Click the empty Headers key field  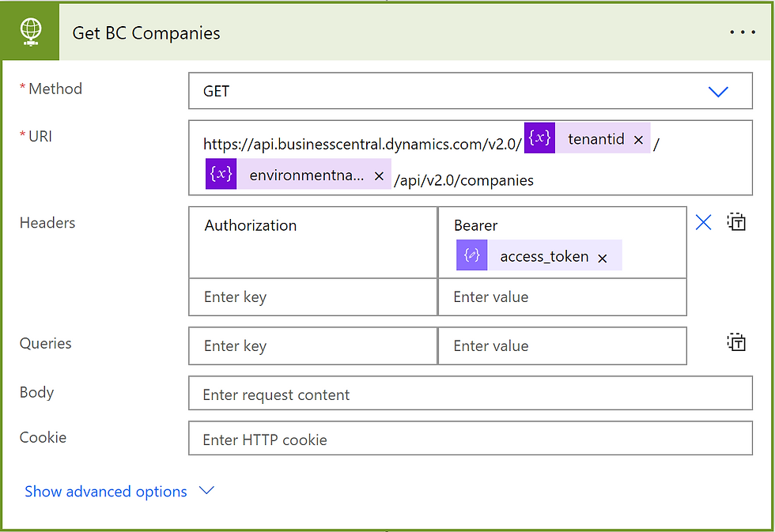tap(313, 297)
